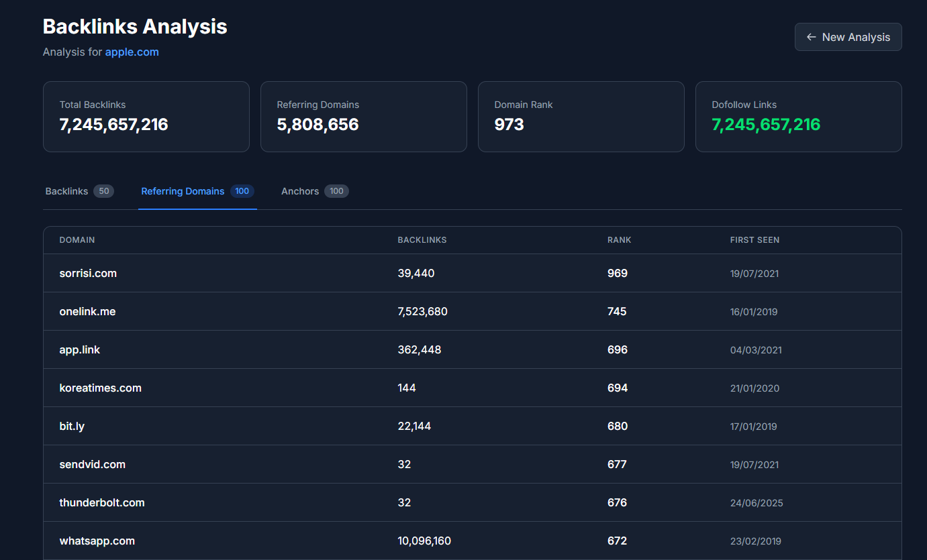Screen dimensions: 927x560
Task: Select the whatsapp.com domain
Action: click(x=97, y=541)
